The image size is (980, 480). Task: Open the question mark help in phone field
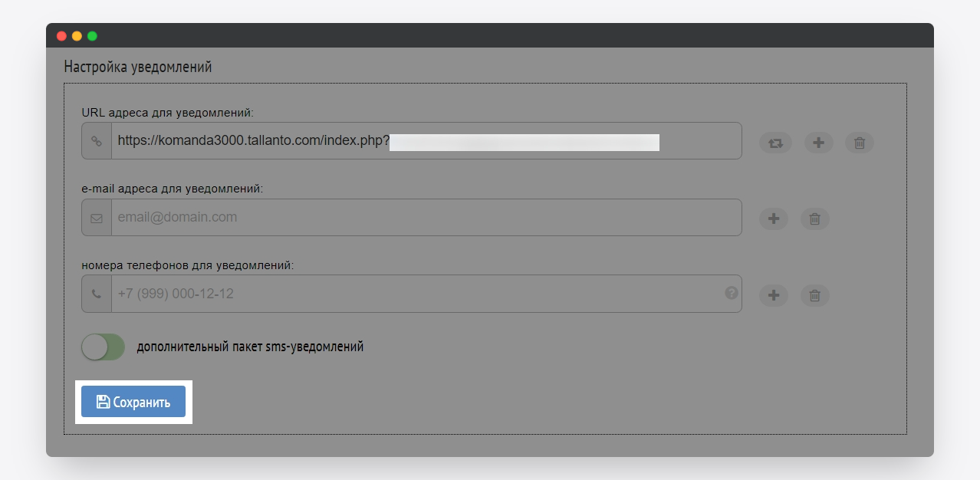point(732,292)
